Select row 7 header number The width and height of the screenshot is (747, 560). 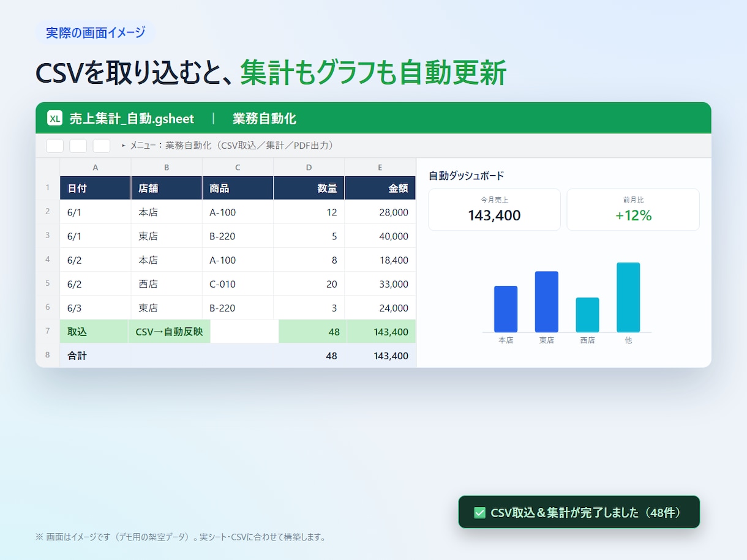[x=48, y=331]
